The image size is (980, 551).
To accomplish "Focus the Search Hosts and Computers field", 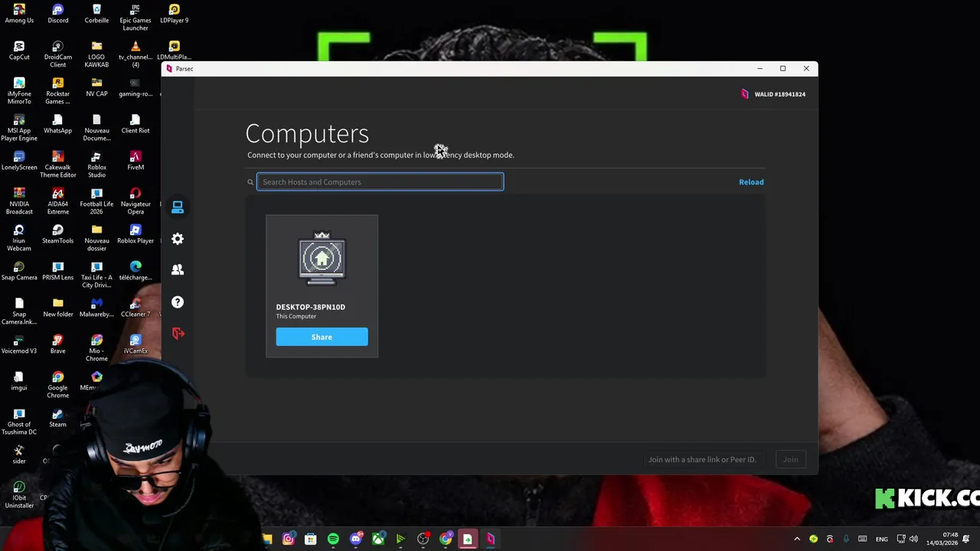I will pos(380,182).
